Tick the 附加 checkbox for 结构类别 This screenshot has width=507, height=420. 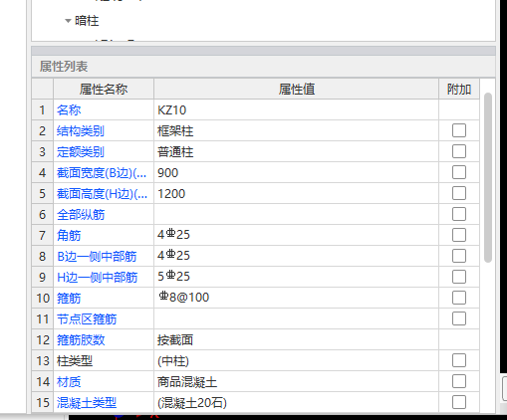pos(459,130)
